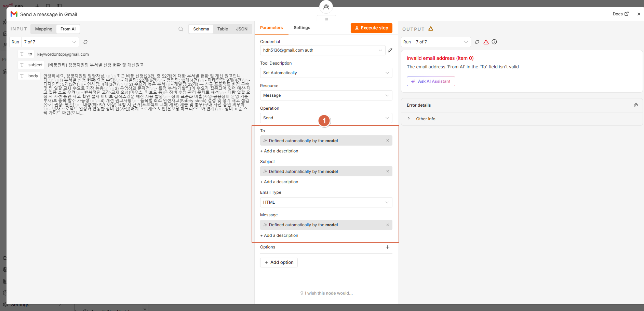Open the chat assistant icon at the top center
Image resolution: width=644 pixels, height=311 pixels.
326,7
